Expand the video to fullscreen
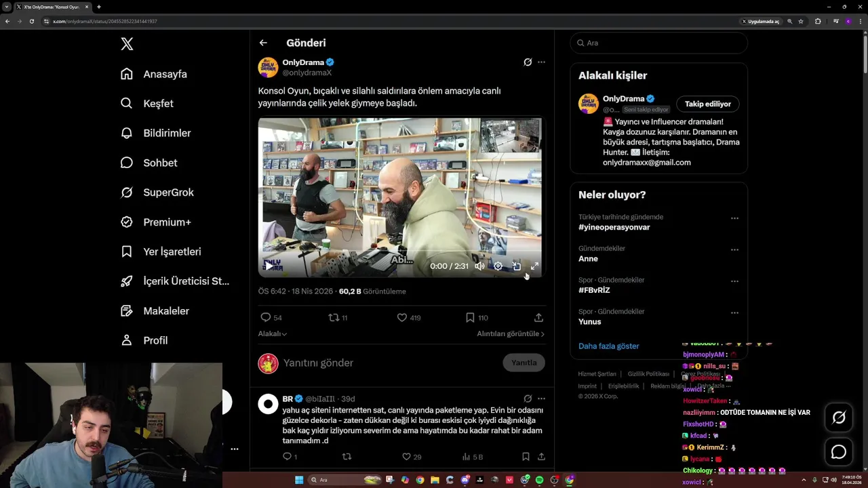The image size is (868, 488). (534, 266)
